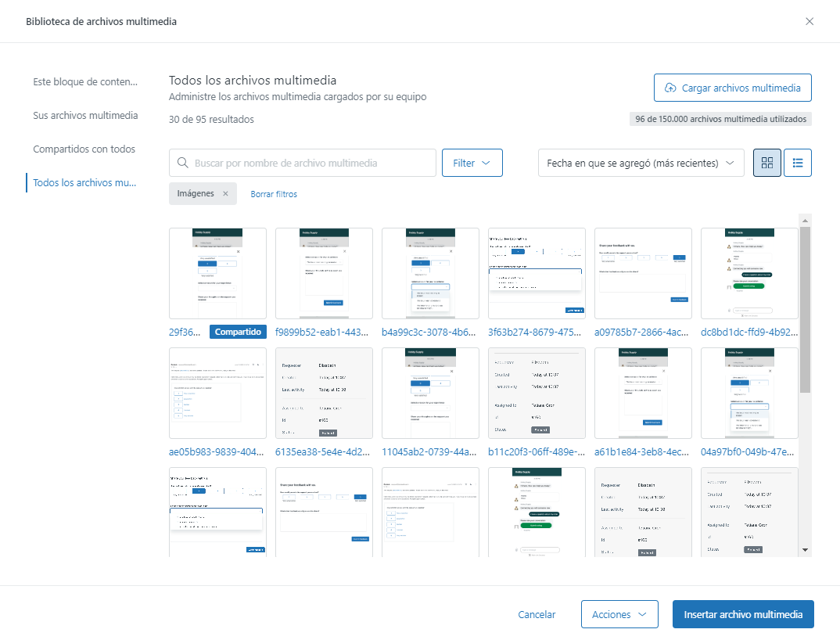Click the upload cloud icon
The image size is (840, 640).
(x=670, y=88)
